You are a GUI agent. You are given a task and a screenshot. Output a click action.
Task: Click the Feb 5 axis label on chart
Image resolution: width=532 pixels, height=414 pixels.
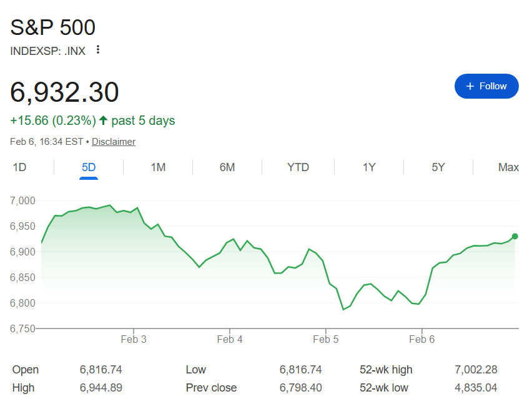click(x=325, y=339)
